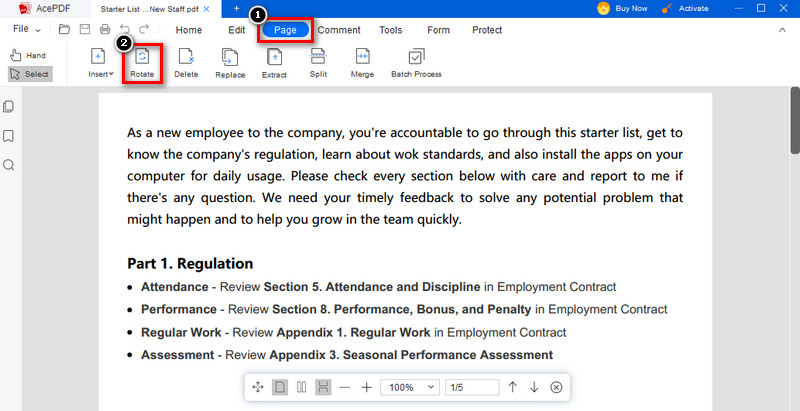
Task: Select the Delete page tool
Action: [186, 62]
